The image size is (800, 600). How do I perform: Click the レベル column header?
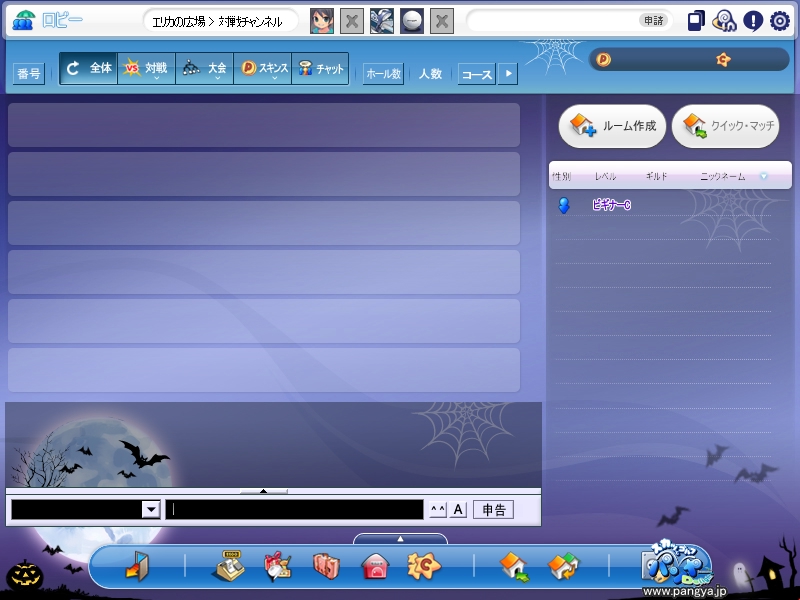click(606, 177)
